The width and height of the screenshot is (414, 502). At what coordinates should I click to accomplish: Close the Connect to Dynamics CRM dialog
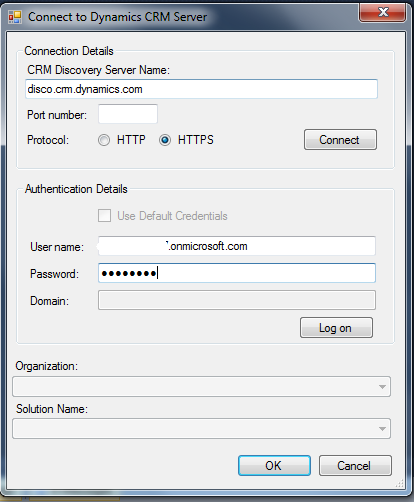[x=382, y=12]
